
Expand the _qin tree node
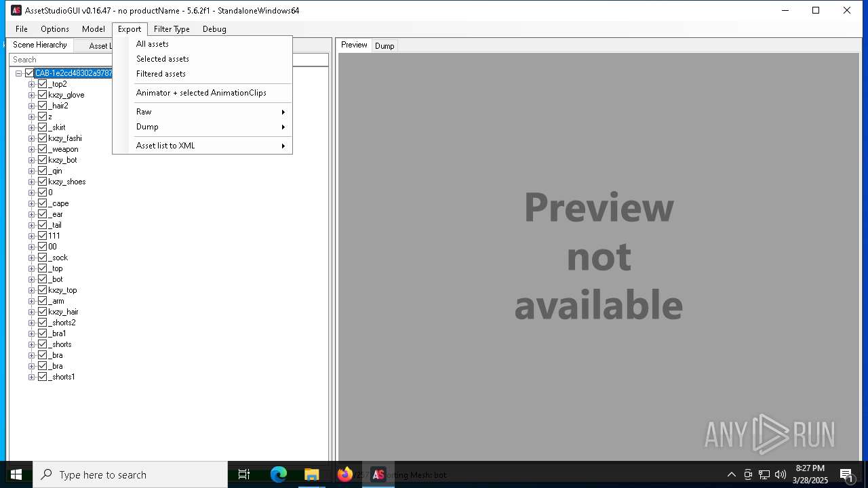[x=31, y=171]
